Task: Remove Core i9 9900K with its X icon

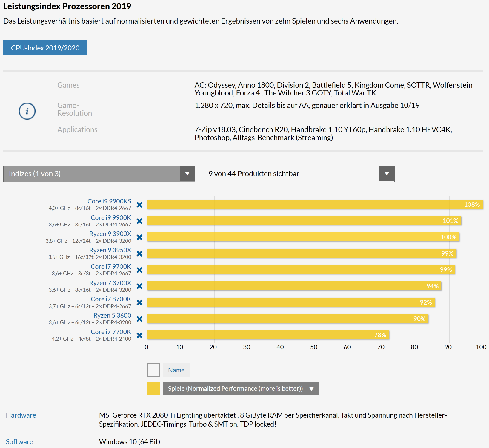Action: (139, 221)
